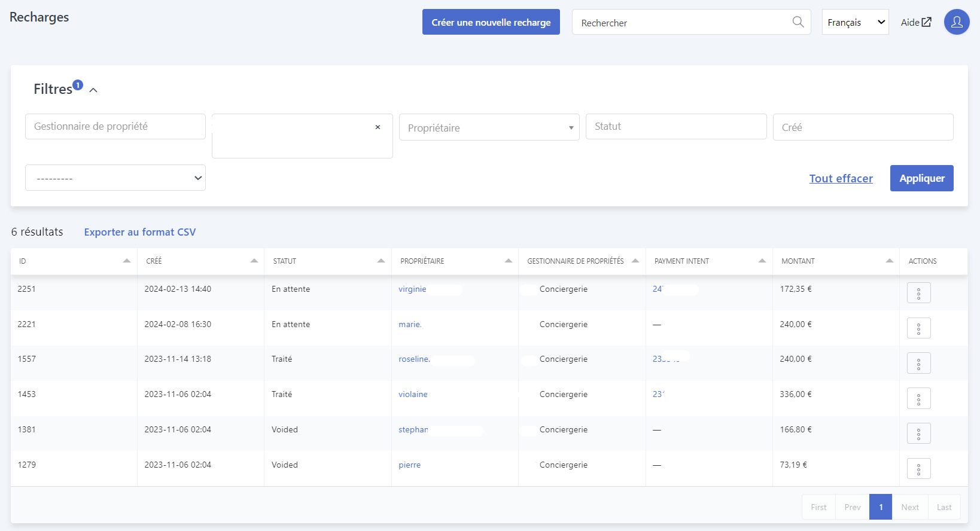
Task: Go to pagination page 1
Action: [881, 507]
